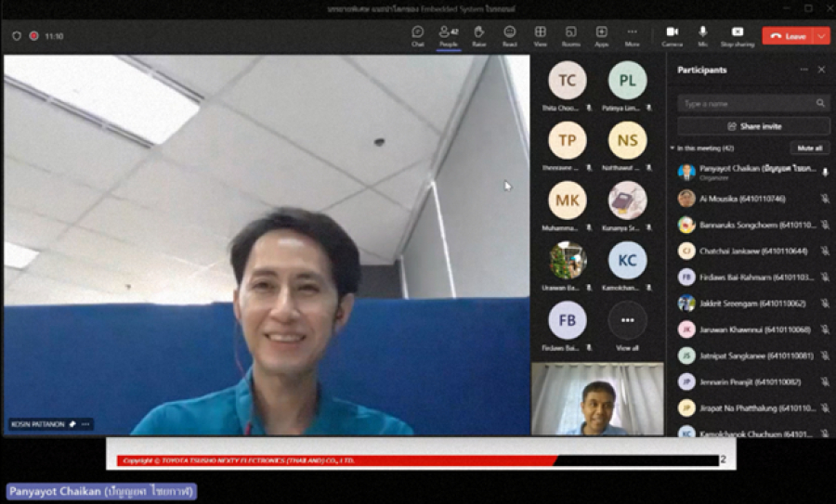Expand the Leave button dropdown arrow
Image resolution: width=836 pixels, height=504 pixels.
click(821, 36)
